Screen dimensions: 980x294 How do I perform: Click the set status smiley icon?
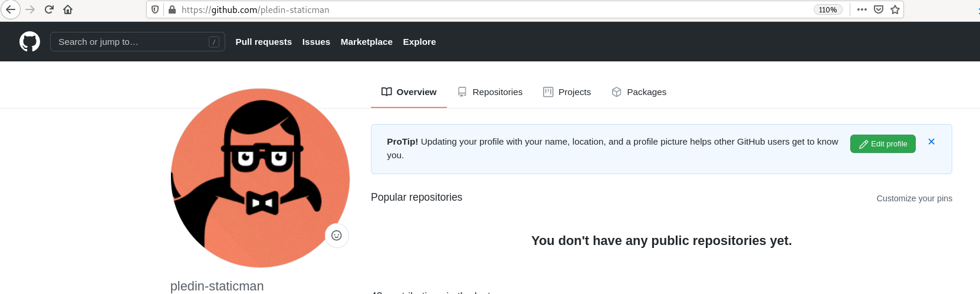(x=337, y=236)
